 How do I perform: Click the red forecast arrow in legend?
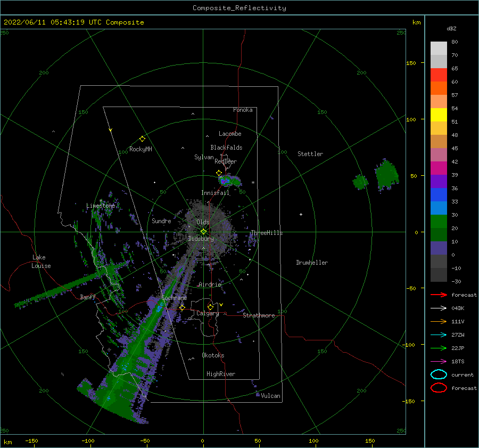[439, 295]
